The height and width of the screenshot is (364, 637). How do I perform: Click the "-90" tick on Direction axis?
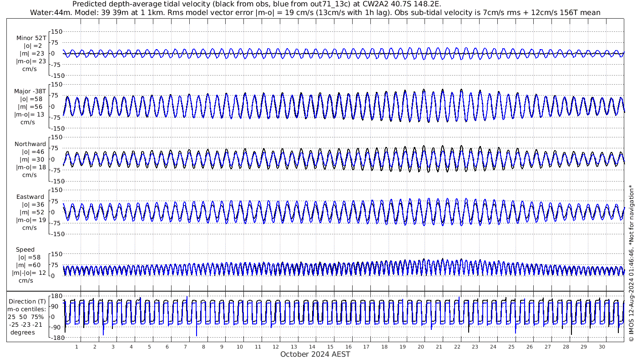coord(56,328)
